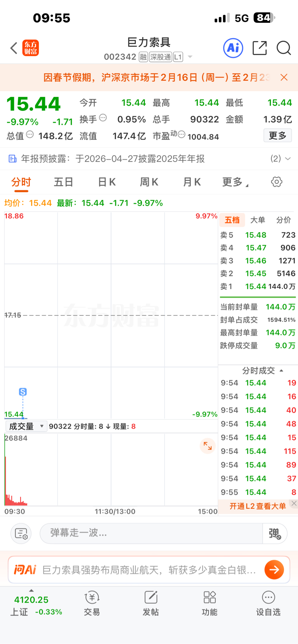Tap the 跌停成交量 9.0万 row
The width and height of the screenshot is (298, 644).
[258, 345]
